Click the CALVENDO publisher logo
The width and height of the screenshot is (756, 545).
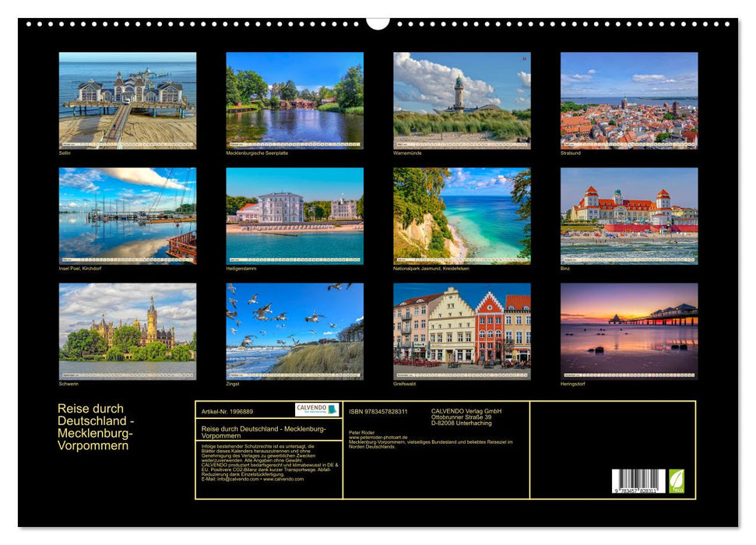[315, 410]
